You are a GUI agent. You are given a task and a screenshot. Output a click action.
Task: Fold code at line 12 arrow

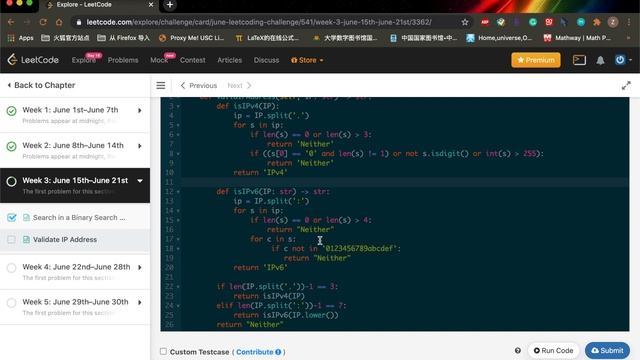coord(178,192)
